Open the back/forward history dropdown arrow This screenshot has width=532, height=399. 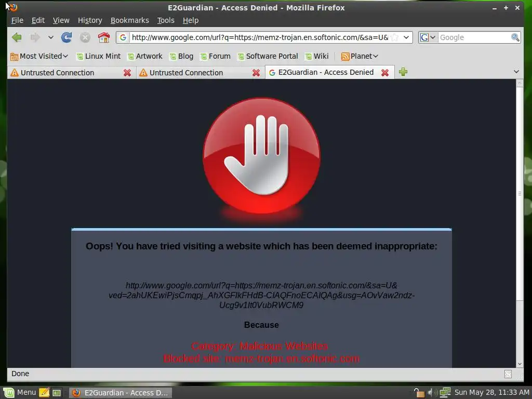click(x=50, y=37)
